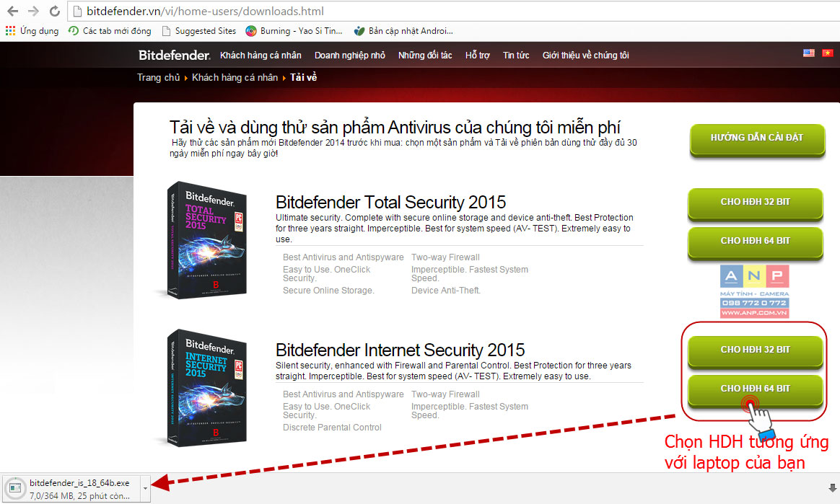Click the bitdefender_is_18_64b.exe download item
The height and width of the screenshot is (504, 840).
[x=72, y=488]
